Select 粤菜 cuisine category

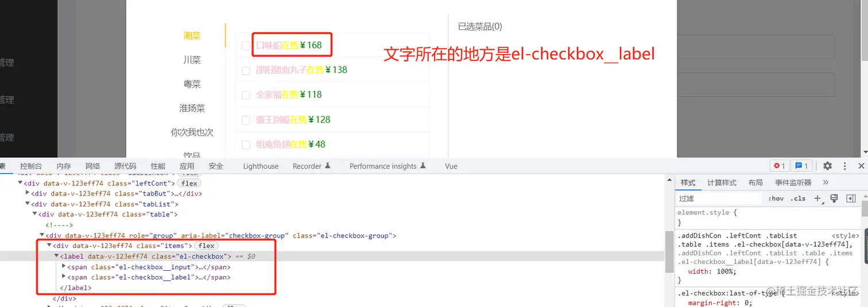click(x=192, y=84)
